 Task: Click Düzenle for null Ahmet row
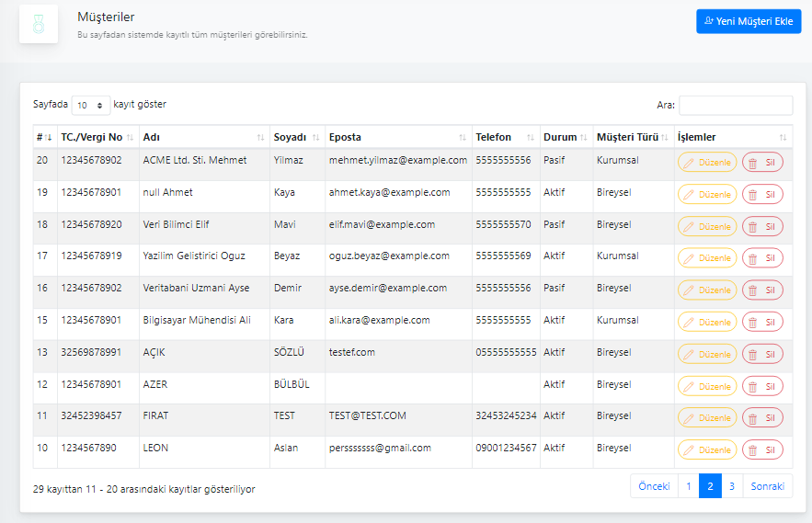click(x=707, y=195)
